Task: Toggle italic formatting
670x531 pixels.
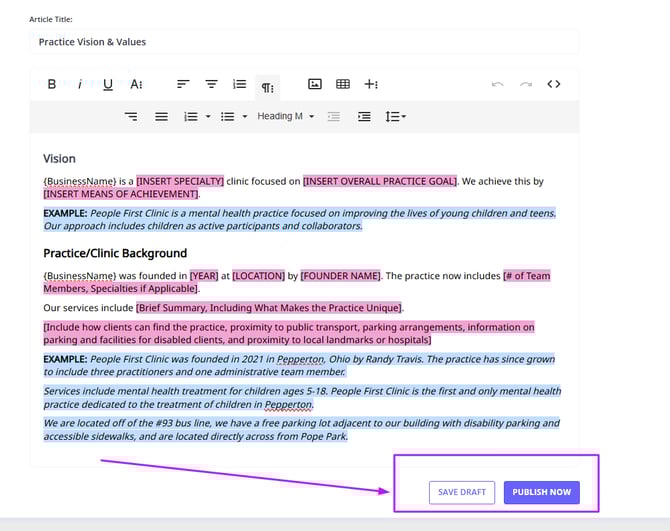Action: [80, 85]
